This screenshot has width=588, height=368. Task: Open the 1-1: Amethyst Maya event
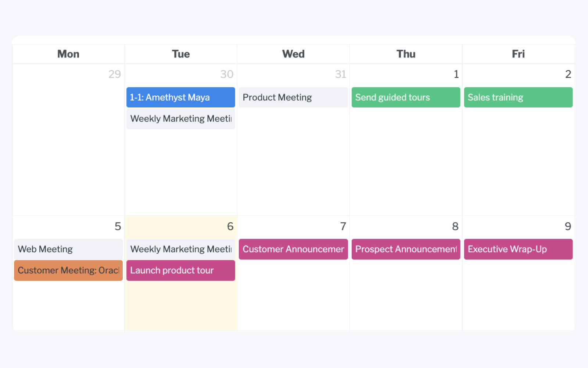[x=180, y=97]
